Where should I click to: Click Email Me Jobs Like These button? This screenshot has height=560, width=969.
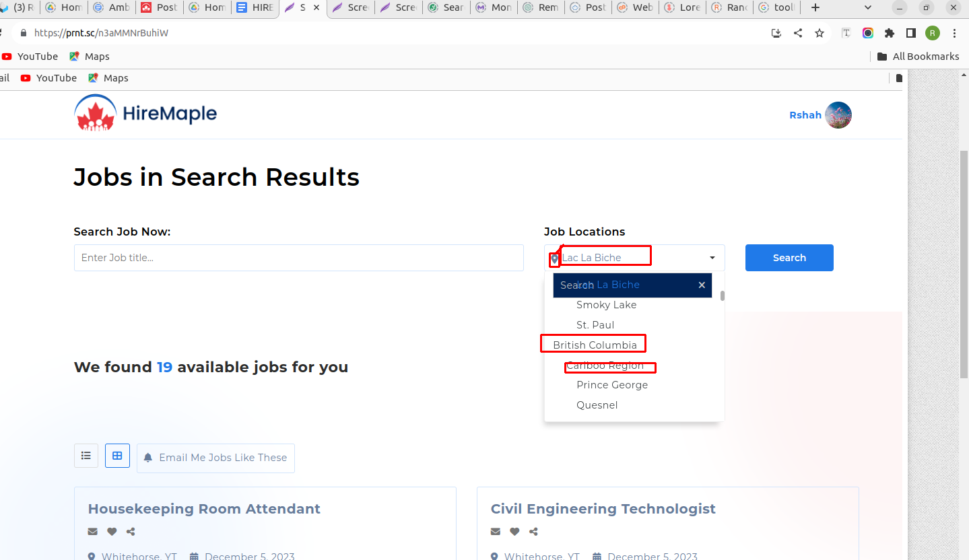pos(215,458)
